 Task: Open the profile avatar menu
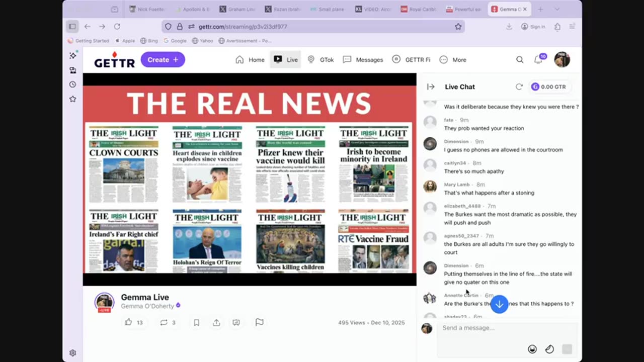click(x=562, y=59)
